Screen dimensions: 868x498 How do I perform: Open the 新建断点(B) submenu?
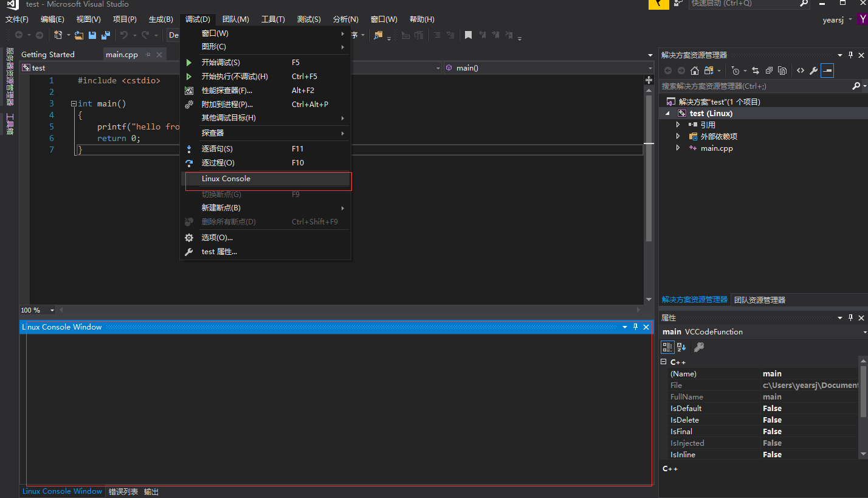pyautogui.click(x=265, y=208)
